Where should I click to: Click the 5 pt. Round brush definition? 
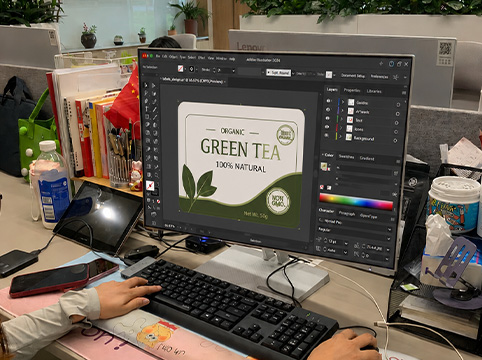click(278, 72)
